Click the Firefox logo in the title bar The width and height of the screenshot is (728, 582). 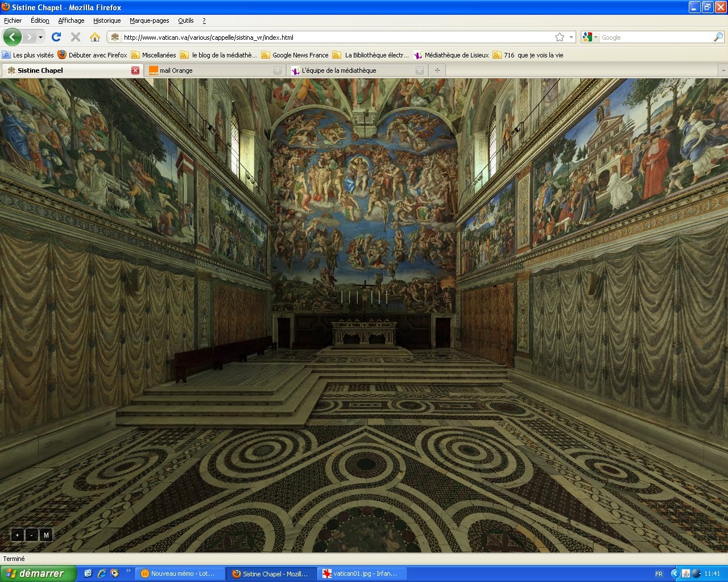point(6,7)
